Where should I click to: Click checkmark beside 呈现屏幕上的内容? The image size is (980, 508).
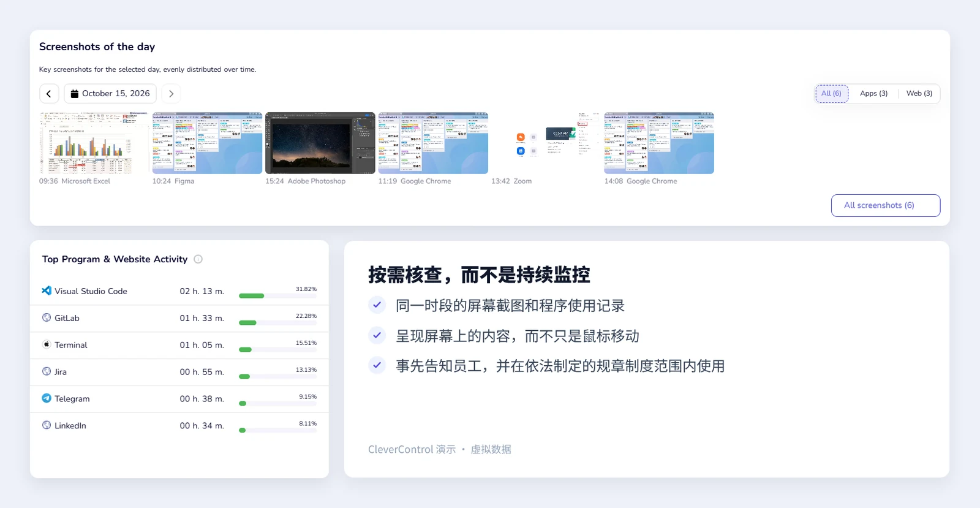377,335
